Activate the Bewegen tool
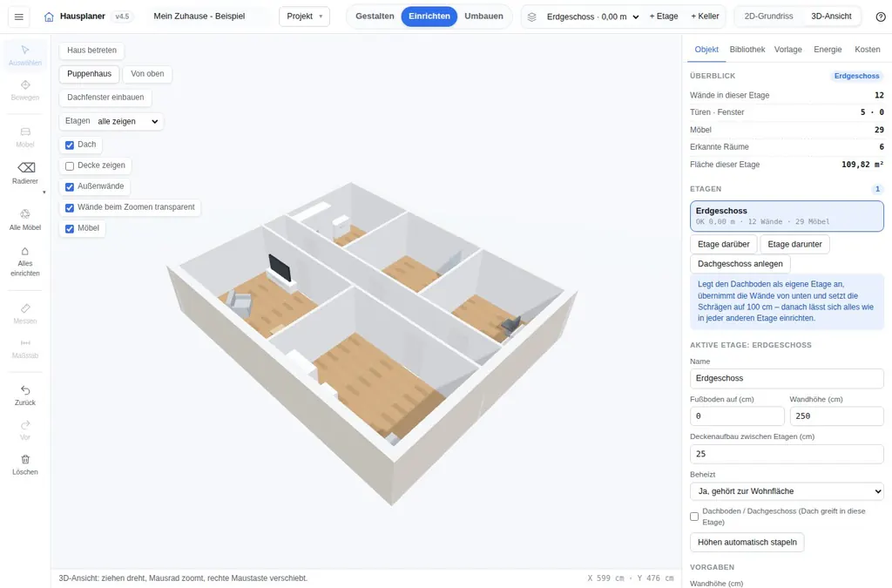The height and width of the screenshot is (588, 892). point(25,90)
